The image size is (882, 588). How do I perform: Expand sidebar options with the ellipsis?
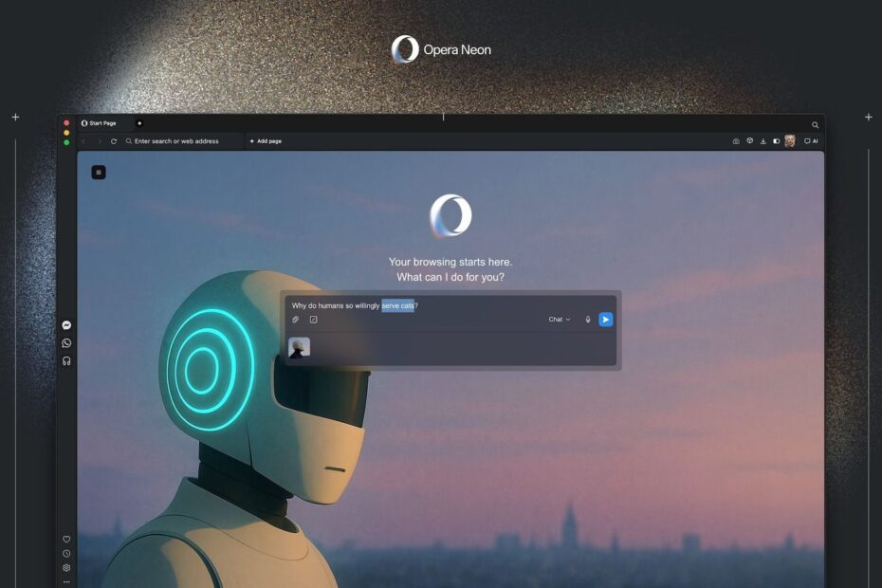click(x=65, y=581)
